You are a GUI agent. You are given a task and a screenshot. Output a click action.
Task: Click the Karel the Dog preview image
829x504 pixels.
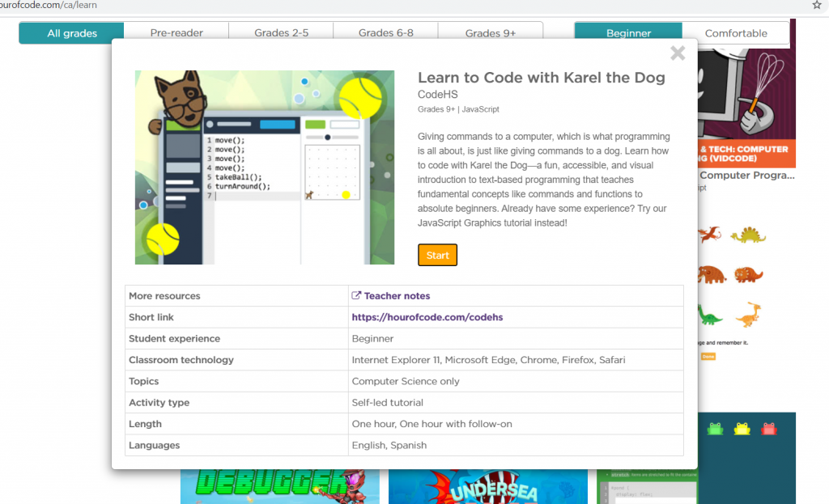pos(265,167)
